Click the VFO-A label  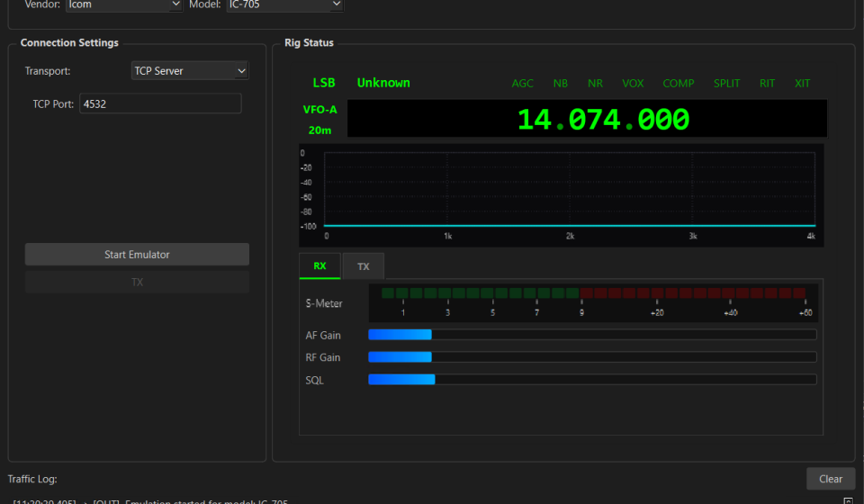(319, 110)
